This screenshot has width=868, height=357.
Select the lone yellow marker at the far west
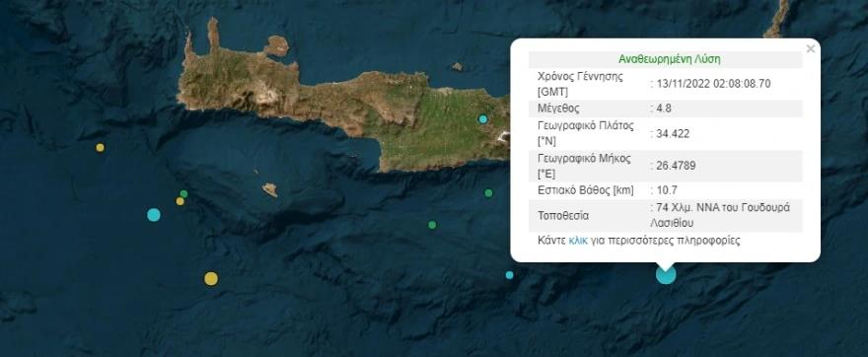(101, 147)
